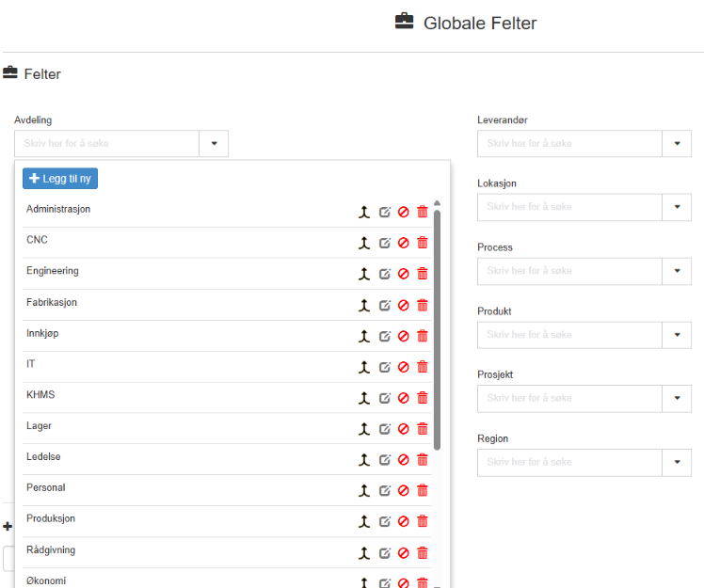This screenshot has height=588, width=704.
Task: Open the Lokasjon dropdown arrow
Action: 677,207
